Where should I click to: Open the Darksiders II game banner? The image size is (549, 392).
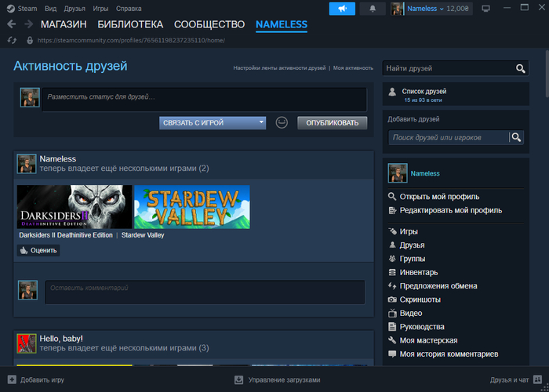[75, 207]
